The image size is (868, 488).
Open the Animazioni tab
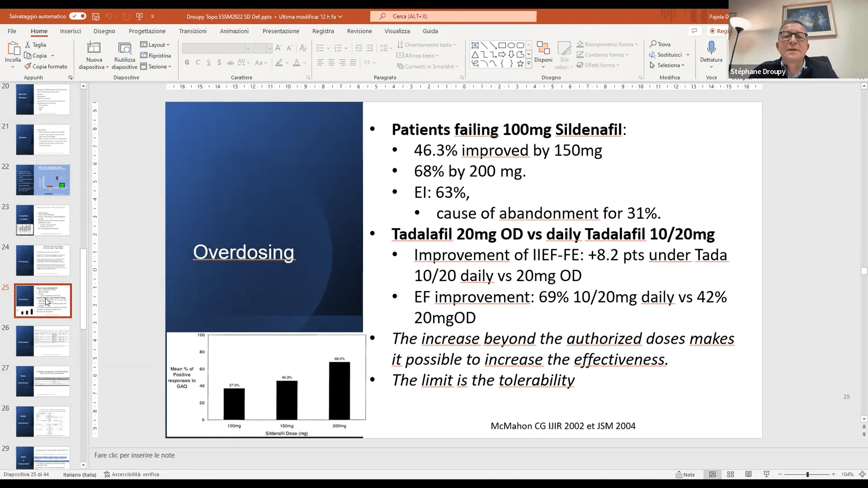(234, 31)
